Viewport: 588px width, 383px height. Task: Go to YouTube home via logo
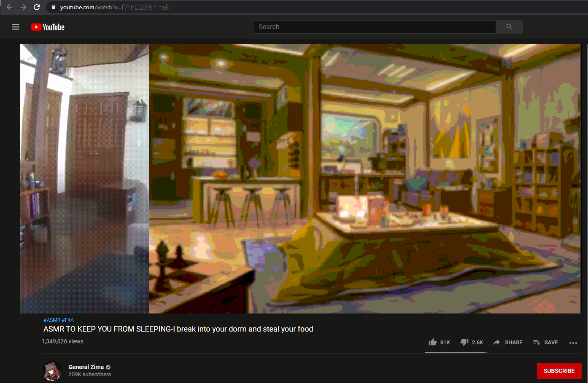pos(48,27)
